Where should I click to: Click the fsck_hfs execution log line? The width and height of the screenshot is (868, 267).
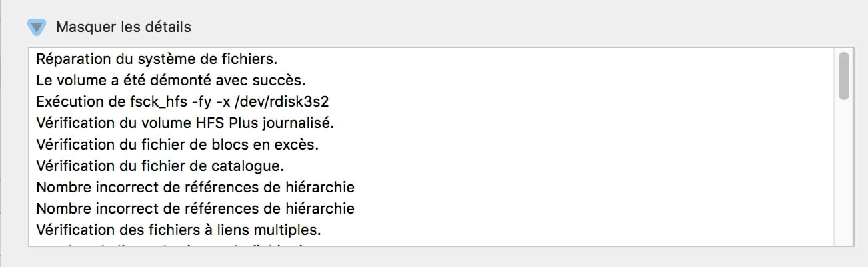pos(183,101)
